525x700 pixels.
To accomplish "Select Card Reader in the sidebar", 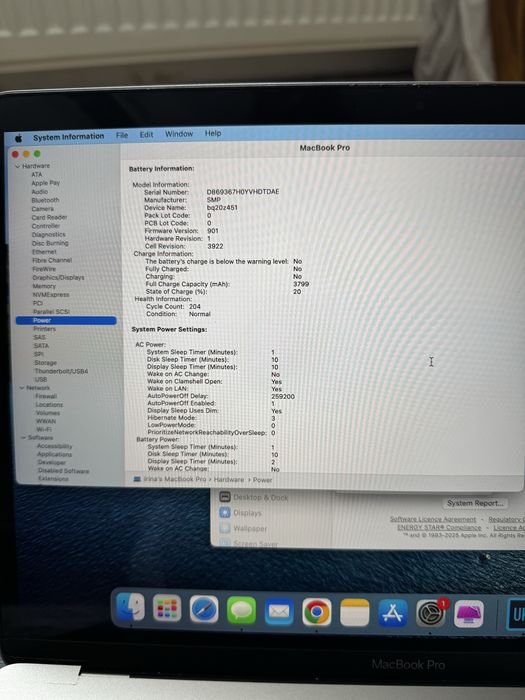I will pos(49,217).
